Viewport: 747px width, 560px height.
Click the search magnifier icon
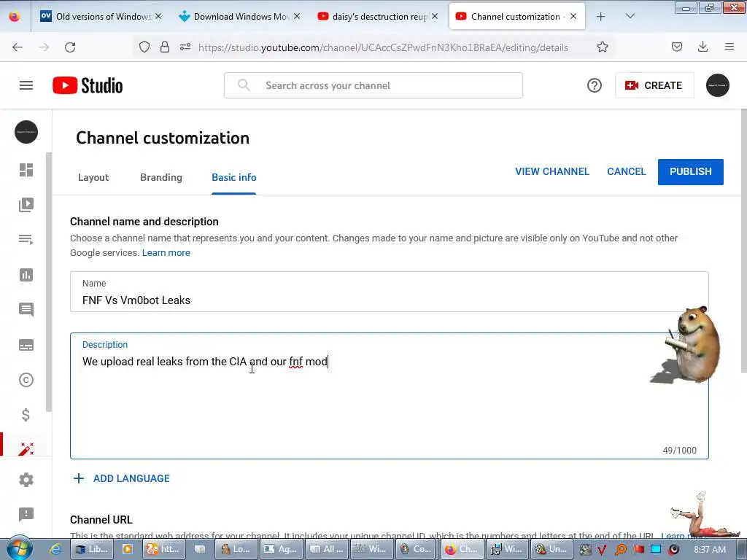pyautogui.click(x=244, y=85)
